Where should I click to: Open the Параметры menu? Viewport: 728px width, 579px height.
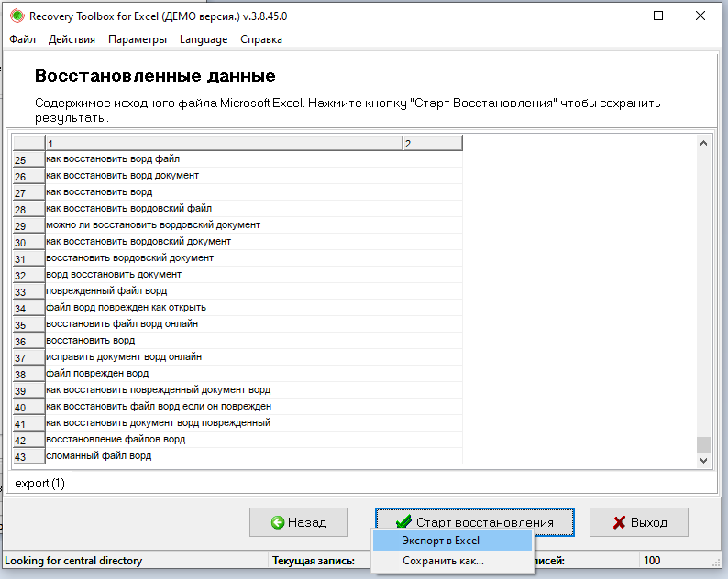138,39
